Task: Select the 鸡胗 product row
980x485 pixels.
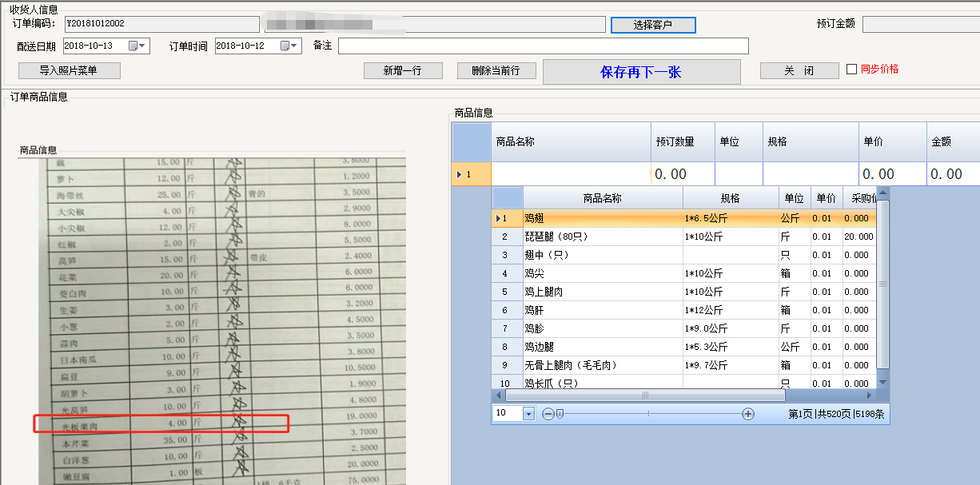Action: coord(684,328)
